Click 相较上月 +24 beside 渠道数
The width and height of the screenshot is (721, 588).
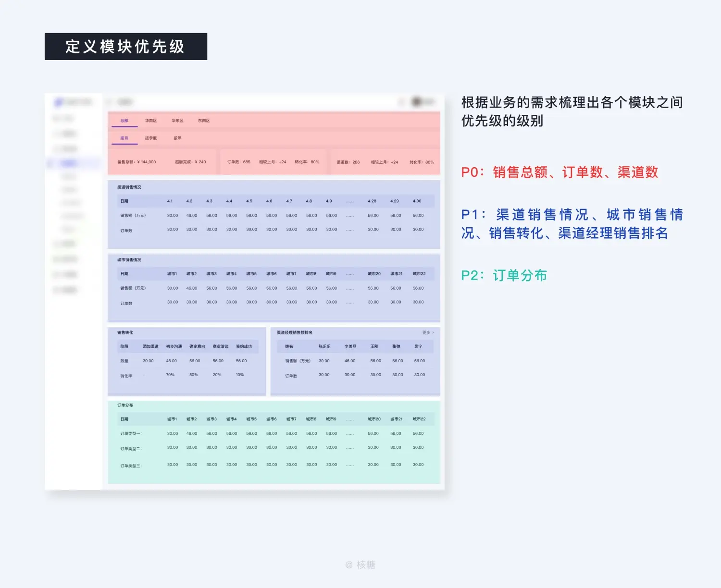(x=385, y=162)
